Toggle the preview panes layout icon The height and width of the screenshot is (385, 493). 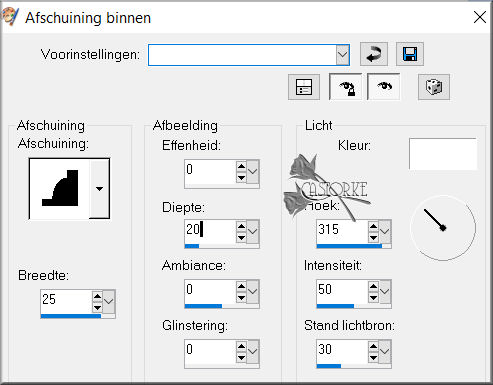(x=304, y=87)
